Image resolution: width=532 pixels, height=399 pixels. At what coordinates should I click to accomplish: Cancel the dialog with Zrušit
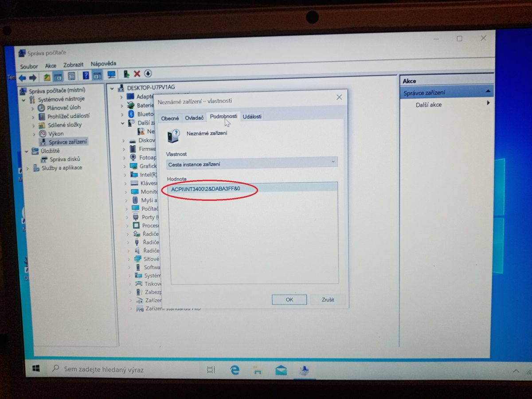click(x=328, y=300)
